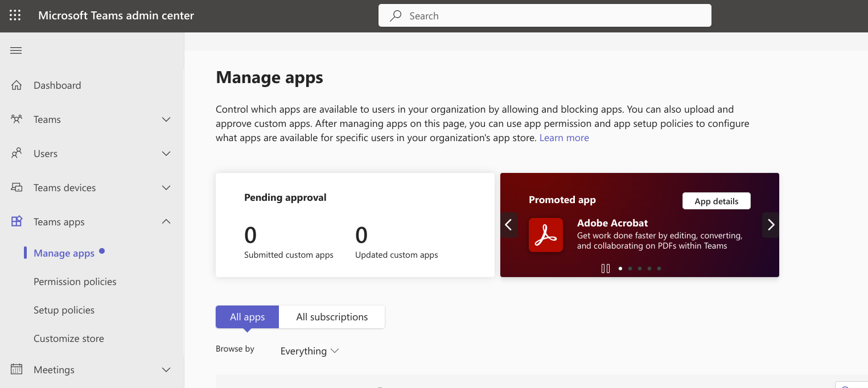Screen dimensions: 868x388
Task: Select the first carousel dot
Action: [620, 269]
